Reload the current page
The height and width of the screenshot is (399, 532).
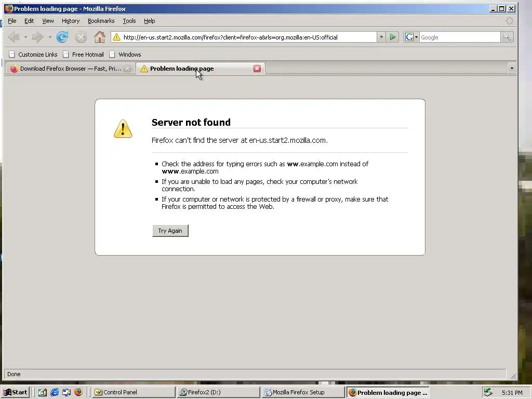coord(62,37)
